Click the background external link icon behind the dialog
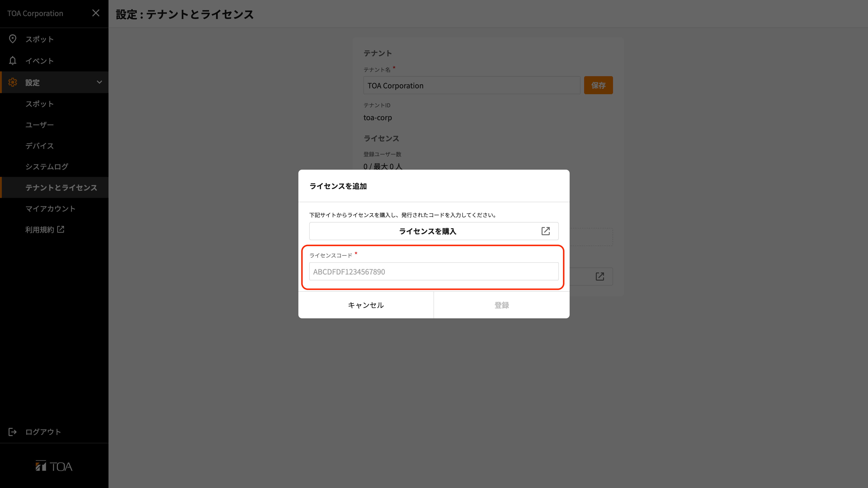The height and width of the screenshot is (488, 868). [x=600, y=277]
